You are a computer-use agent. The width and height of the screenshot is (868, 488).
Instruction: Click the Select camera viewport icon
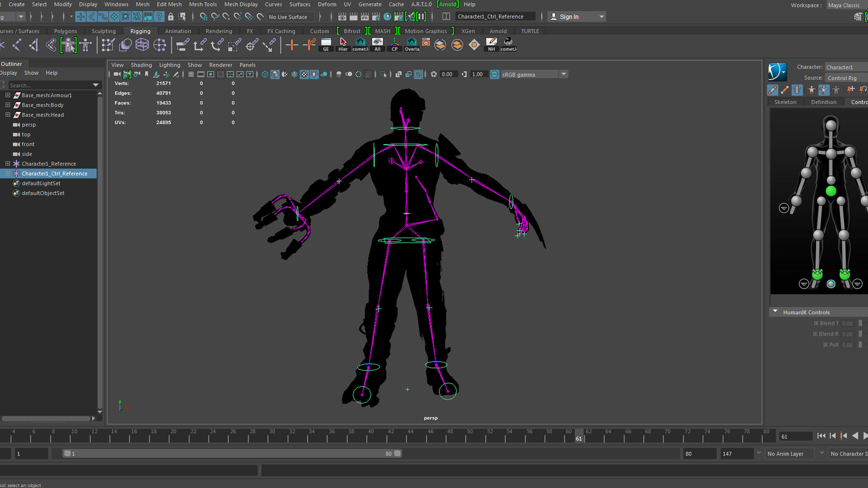point(117,74)
